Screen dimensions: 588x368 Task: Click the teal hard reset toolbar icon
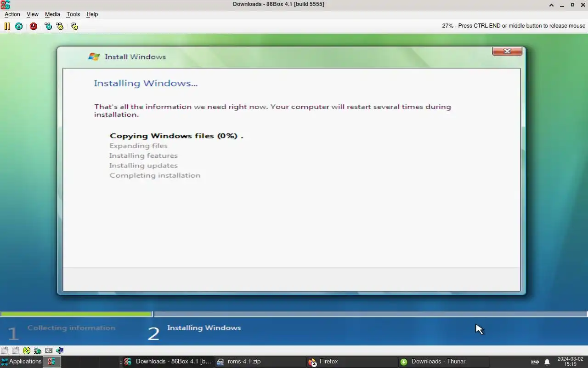click(19, 26)
